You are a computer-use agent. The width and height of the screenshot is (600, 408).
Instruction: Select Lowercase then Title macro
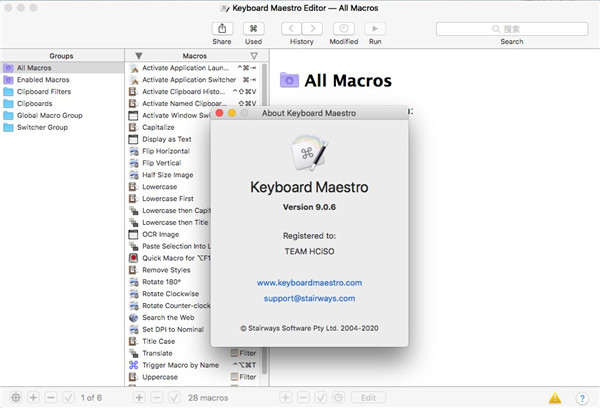click(169, 222)
